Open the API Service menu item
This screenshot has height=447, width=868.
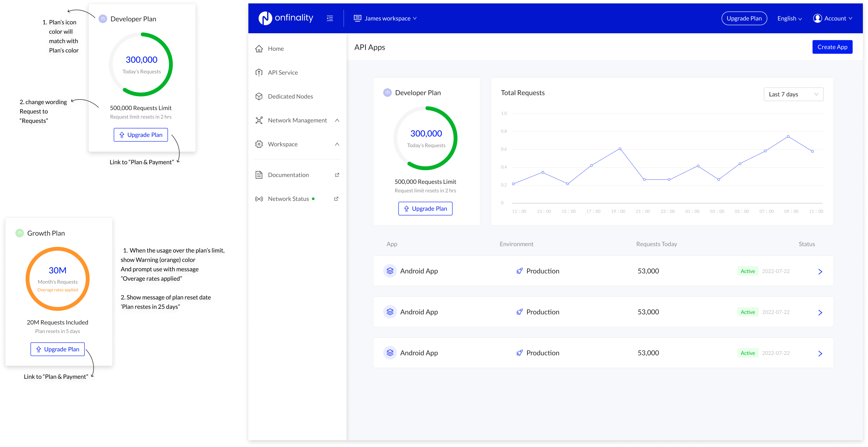point(283,73)
